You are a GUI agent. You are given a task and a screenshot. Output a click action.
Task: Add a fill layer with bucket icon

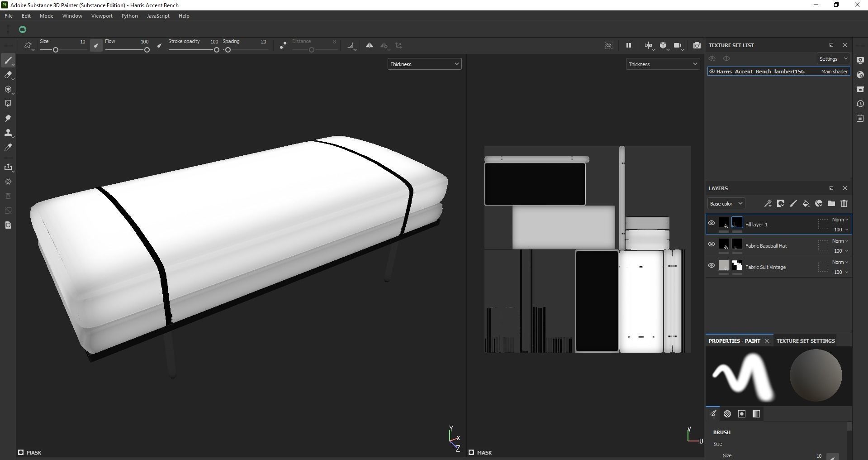pyautogui.click(x=806, y=204)
